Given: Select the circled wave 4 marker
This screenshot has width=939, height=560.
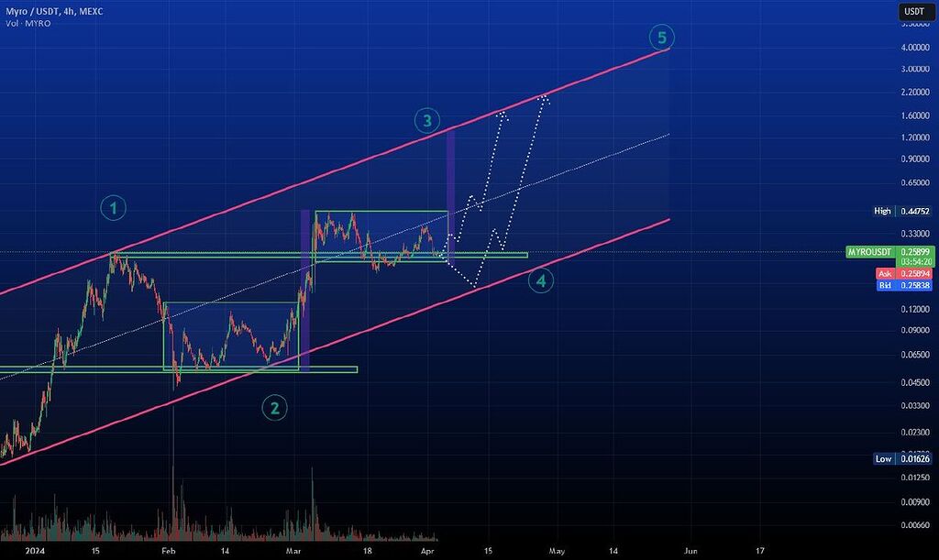Looking at the screenshot, I should 541,281.
